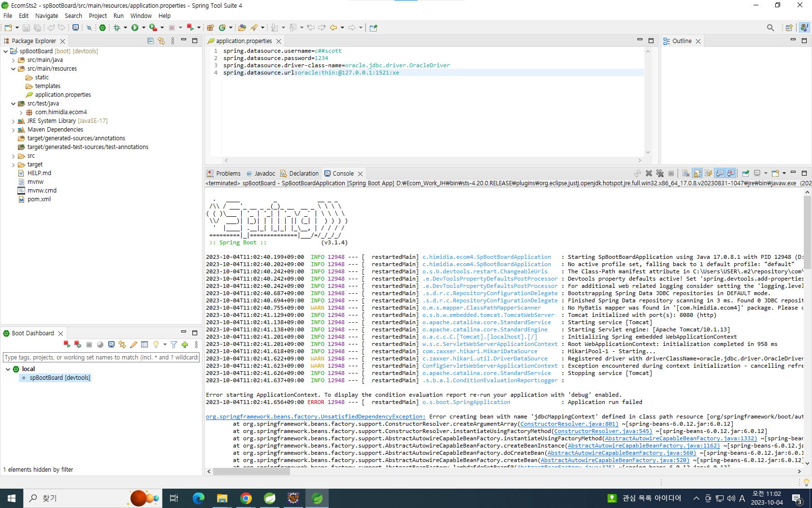812x508 pixels.
Task: Click the Boot Dashboard tag filter input field
Action: pos(101,358)
